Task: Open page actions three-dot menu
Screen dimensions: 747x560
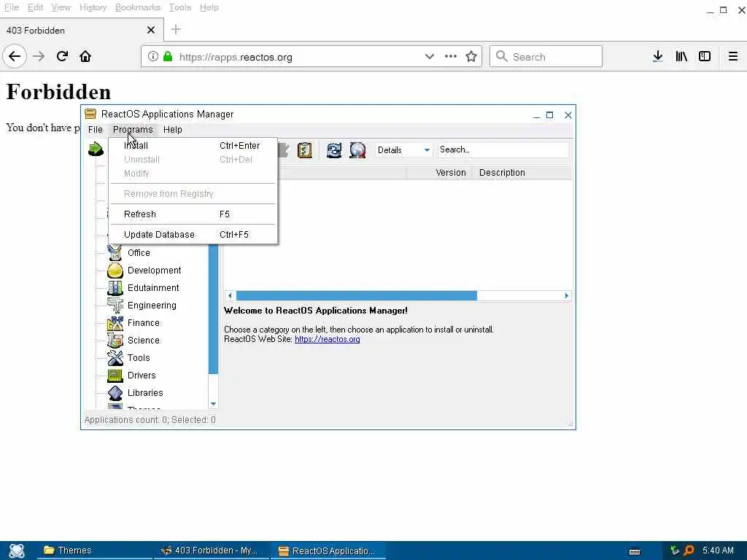Action: pos(450,57)
